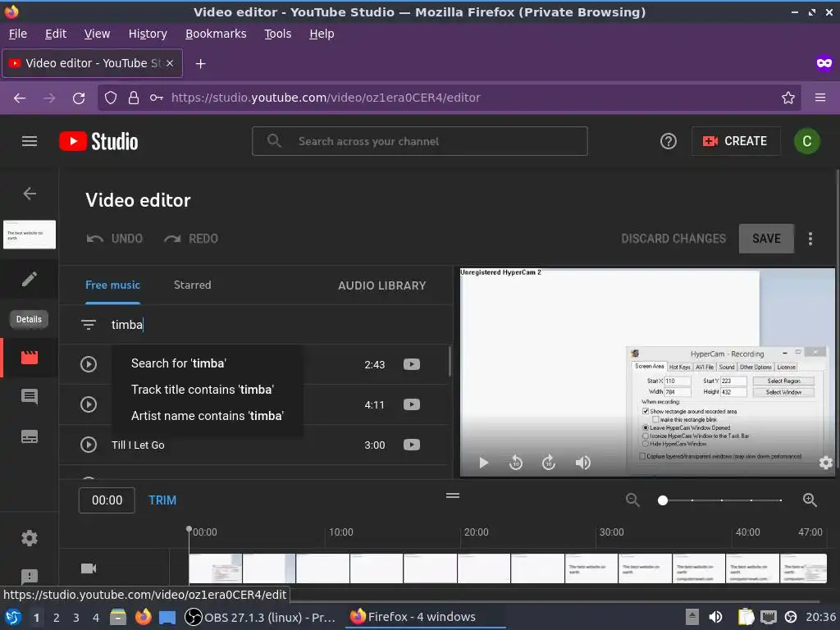The width and height of the screenshot is (840, 630).
Task: Click the tracking protection shield icon
Action: coord(111,98)
